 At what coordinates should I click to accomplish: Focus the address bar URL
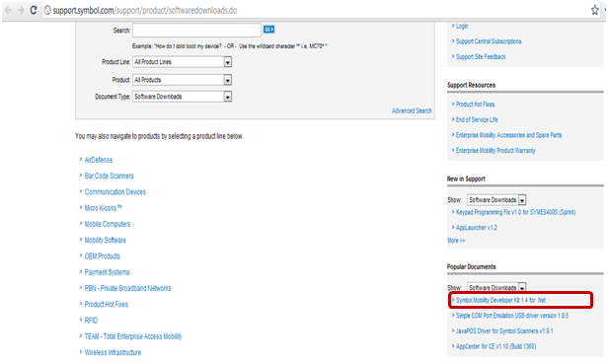(x=145, y=11)
